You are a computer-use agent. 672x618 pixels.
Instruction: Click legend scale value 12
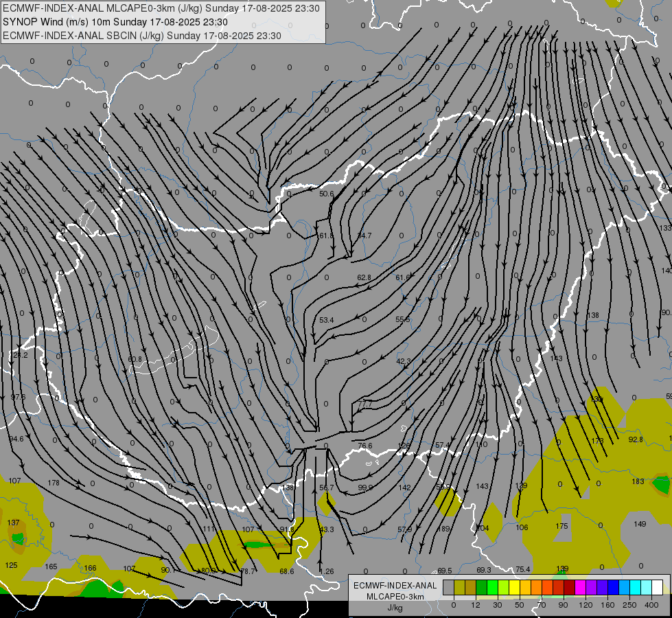[475, 605]
